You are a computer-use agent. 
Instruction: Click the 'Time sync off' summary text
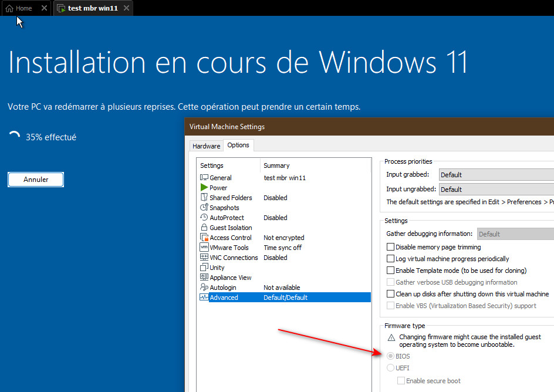click(283, 248)
